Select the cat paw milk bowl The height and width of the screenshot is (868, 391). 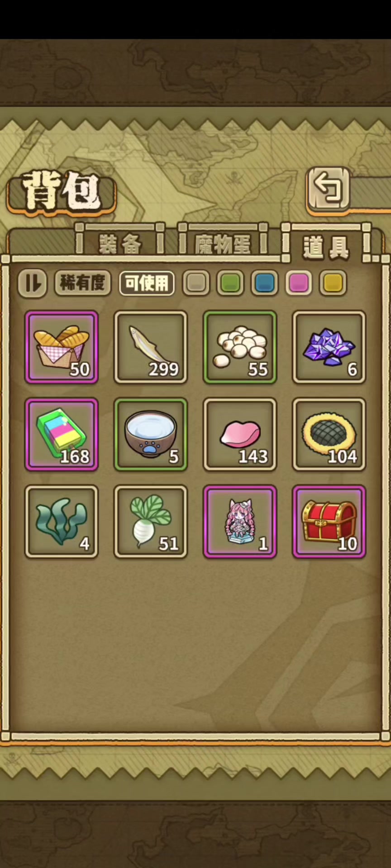point(151,434)
